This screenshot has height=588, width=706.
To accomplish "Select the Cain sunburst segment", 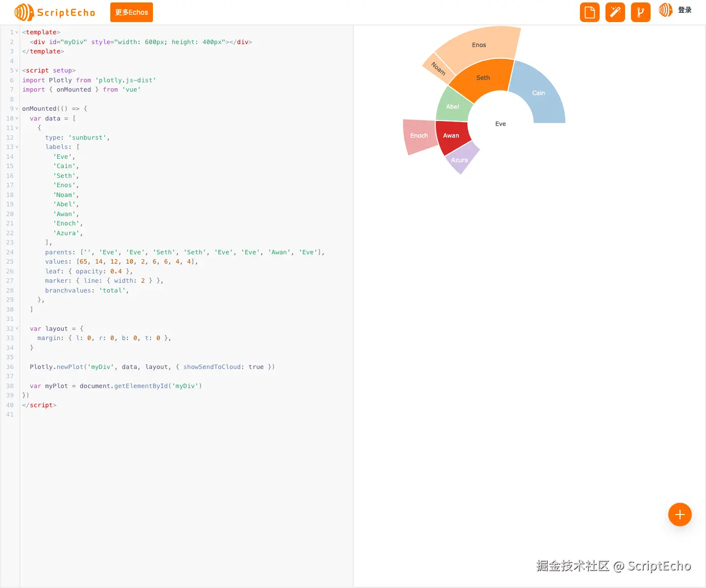I will click(x=539, y=93).
